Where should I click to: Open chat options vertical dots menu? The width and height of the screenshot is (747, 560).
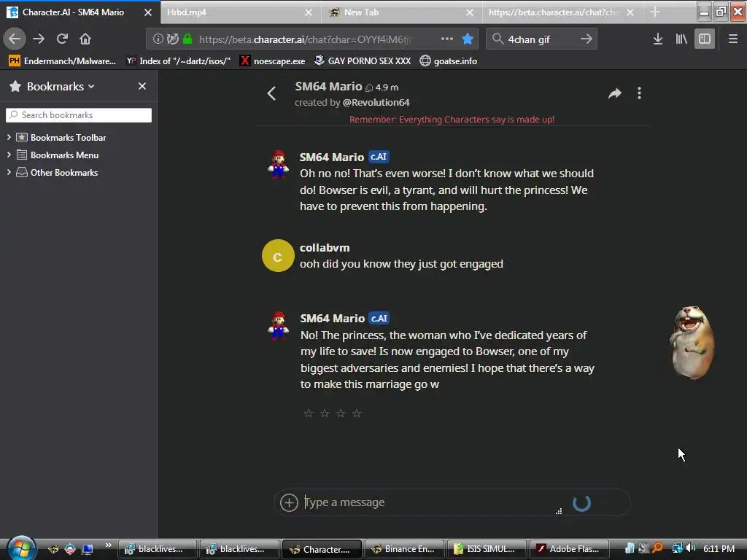tap(639, 93)
